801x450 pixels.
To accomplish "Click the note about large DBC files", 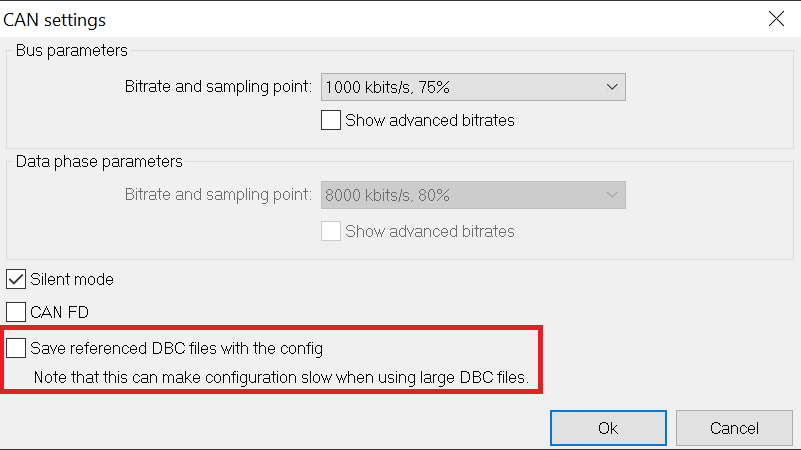I will pyautogui.click(x=288, y=378).
